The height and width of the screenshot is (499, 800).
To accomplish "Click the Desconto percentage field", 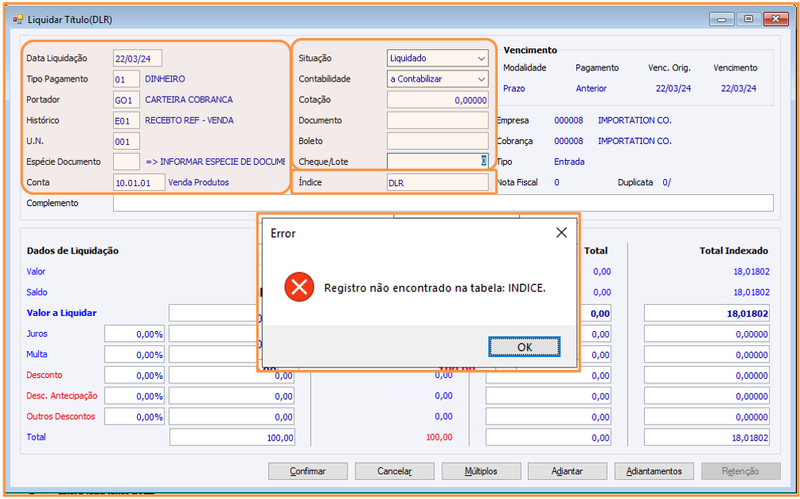I will (x=135, y=375).
